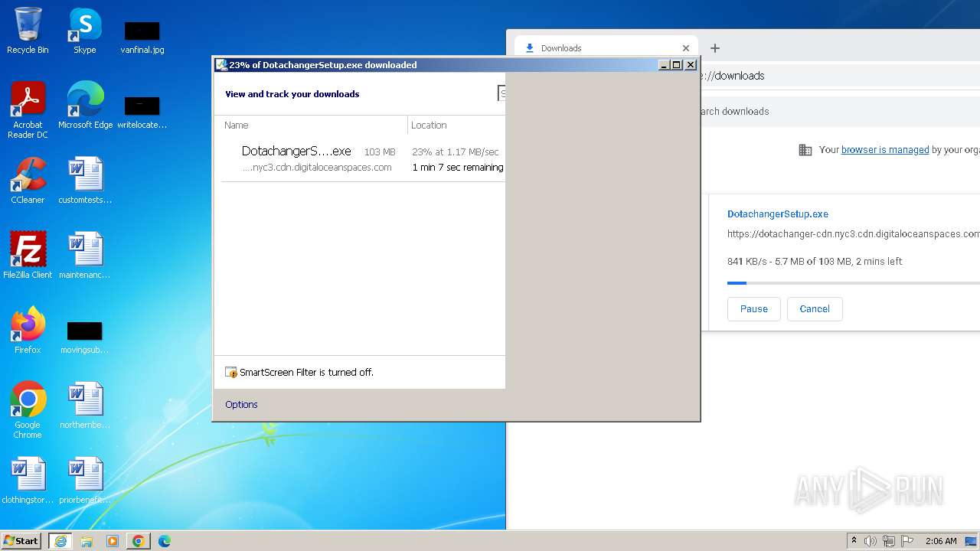Maximize the IE download manager window
This screenshot has height=551, width=980.
677,65
